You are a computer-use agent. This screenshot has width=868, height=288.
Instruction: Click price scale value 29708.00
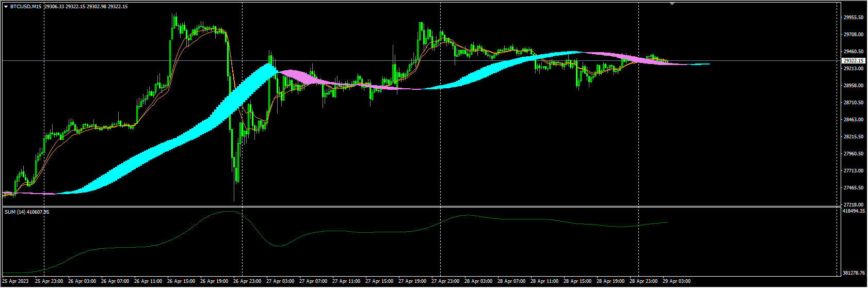point(854,34)
